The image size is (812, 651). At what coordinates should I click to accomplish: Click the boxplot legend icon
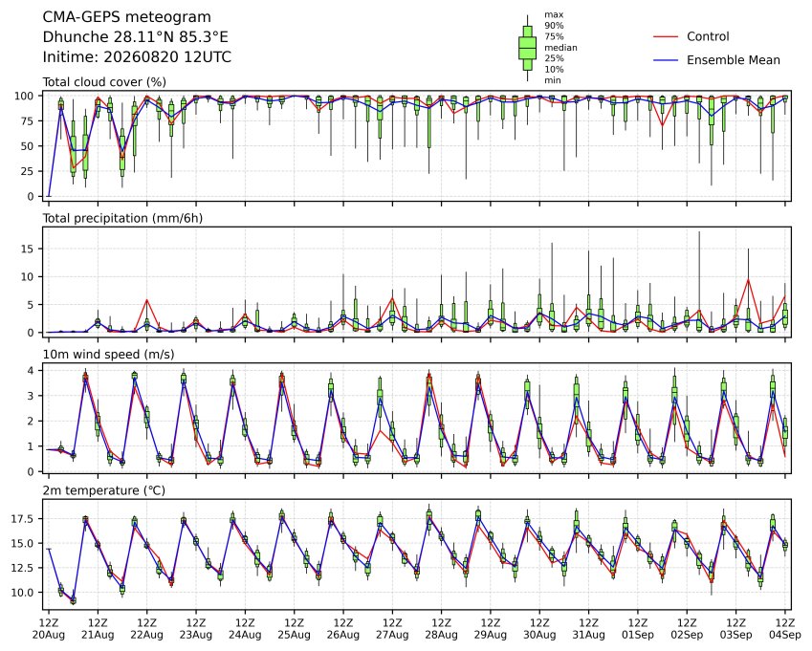527,48
